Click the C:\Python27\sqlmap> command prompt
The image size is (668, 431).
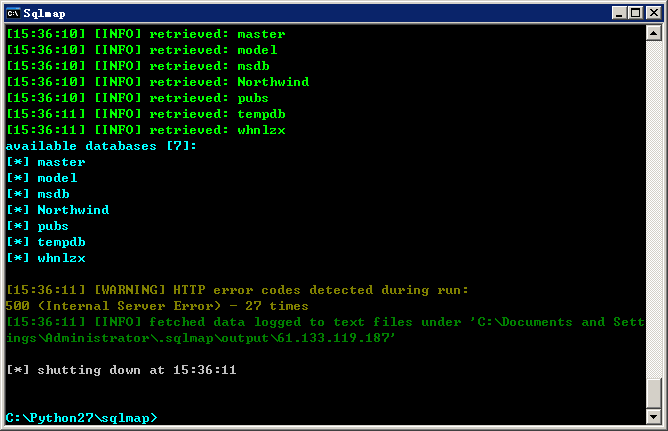[x=81, y=418]
